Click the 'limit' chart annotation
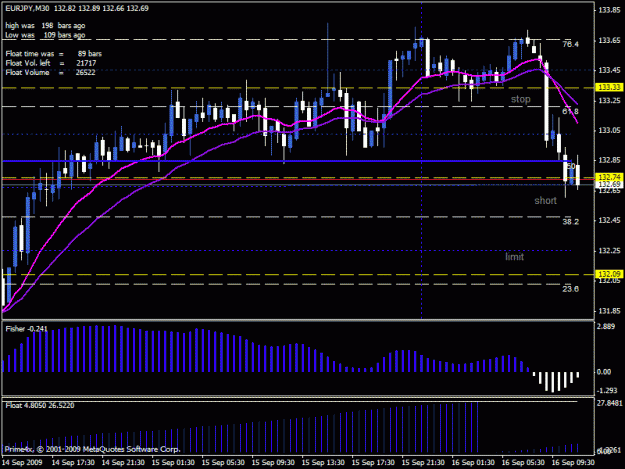 pos(514,257)
